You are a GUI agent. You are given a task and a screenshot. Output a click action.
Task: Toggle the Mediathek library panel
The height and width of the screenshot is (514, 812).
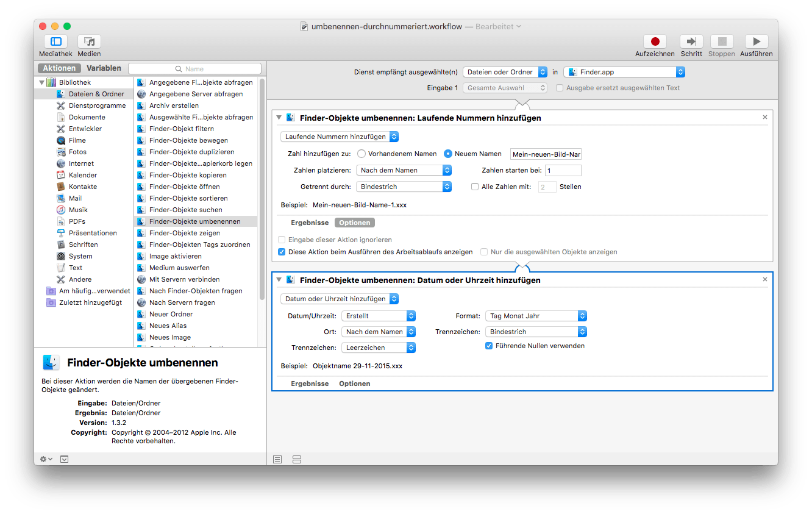pos(55,41)
